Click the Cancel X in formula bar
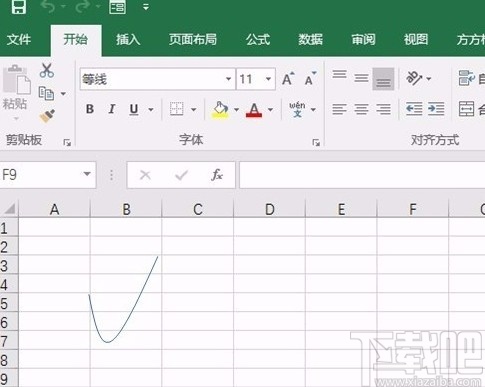 (145, 175)
